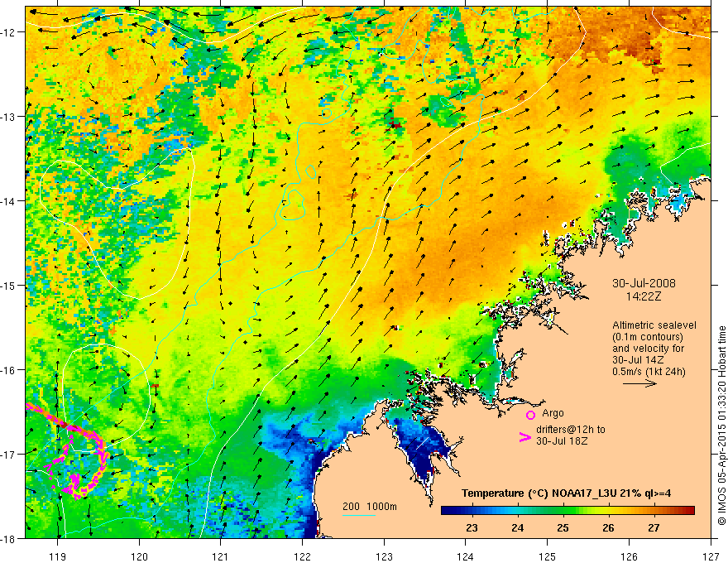Image resolution: width=728 pixels, height=563 pixels.
Task: Click the '27' color bar tick label
Action: click(x=654, y=527)
